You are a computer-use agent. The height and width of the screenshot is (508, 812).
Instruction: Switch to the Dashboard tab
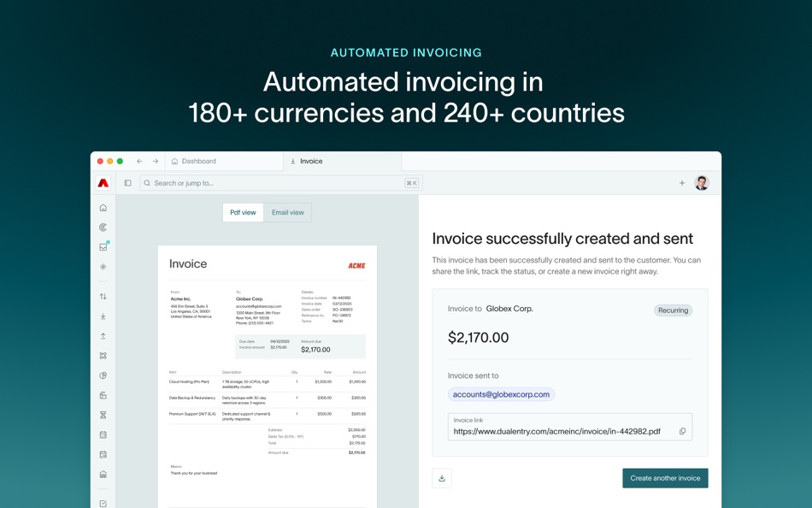pyautogui.click(x=224, y=162)
